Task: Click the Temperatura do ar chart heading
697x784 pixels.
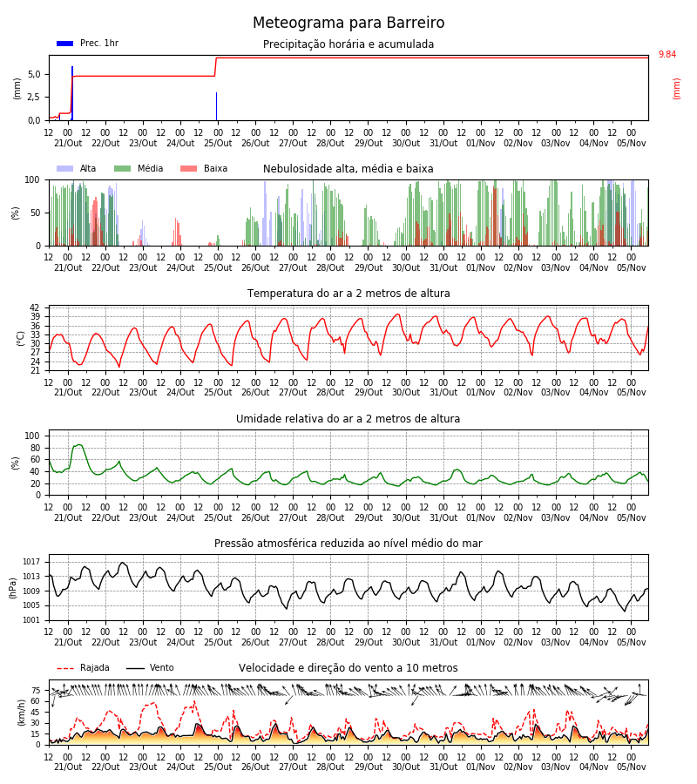Action: (348, 294)
